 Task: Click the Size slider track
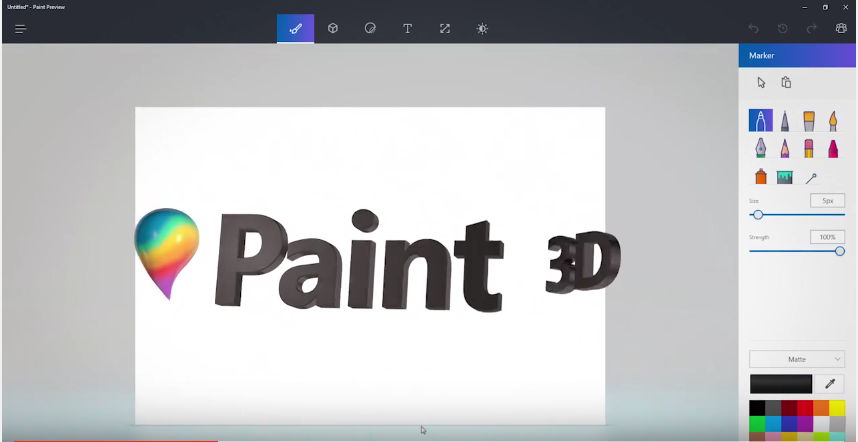(x=797, y=215)
